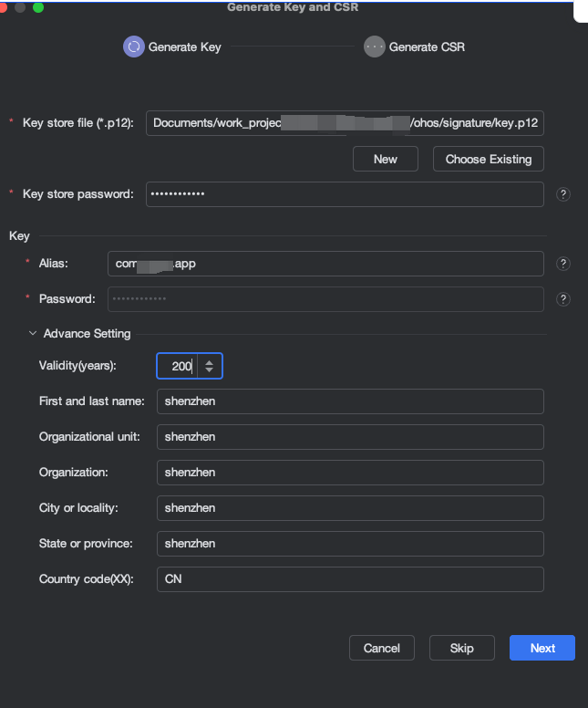Image resolution: width=588 pixels, height=708 pixels.
Task: Increase Validity years with up arrow
Action: tap(209, 362)
